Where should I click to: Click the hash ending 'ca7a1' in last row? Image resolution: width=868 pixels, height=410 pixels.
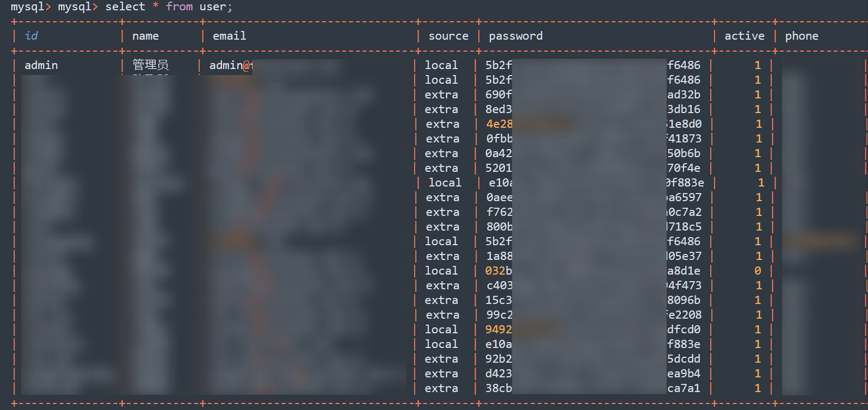pyautogui.click(x=684, y=388)
